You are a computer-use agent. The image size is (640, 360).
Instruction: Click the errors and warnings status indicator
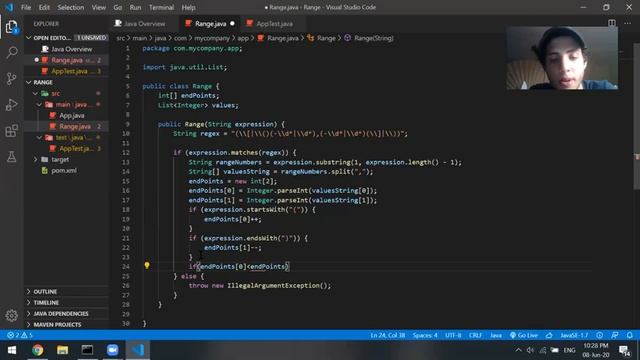pos(19,335)
